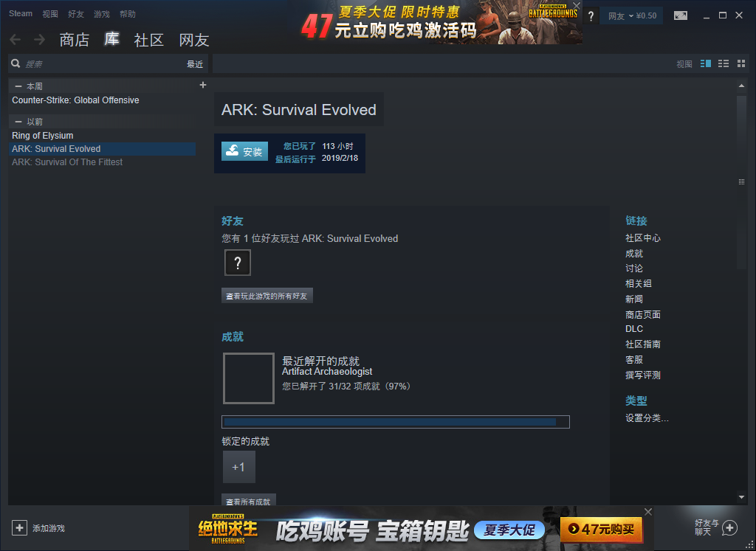Click the 好友与聊天 label
This screenshot has width=756, height=551.
pyautogui.click(x=707, y=527)
